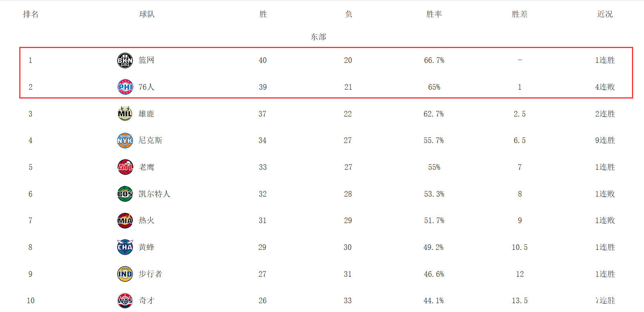The width and height of the screenshot is (644, 312).
Task: Click the Indiana IND team logo
Action: point(125,274)
